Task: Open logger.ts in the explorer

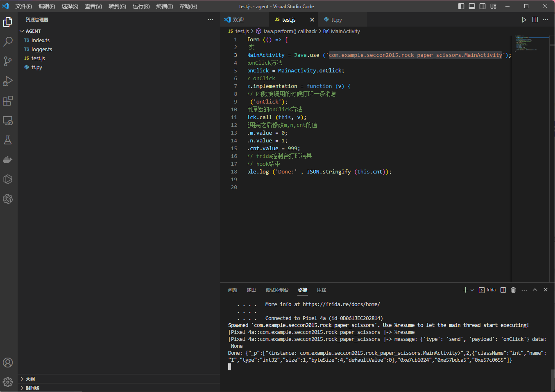Action: [41, 49]
